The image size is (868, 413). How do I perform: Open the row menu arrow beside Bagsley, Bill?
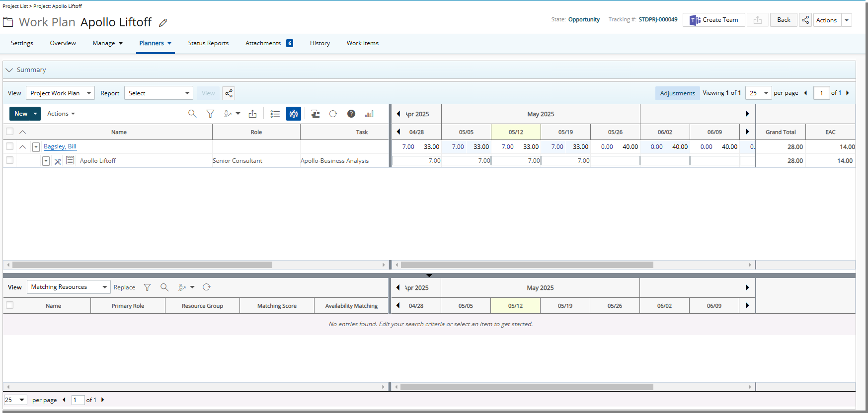36,147
